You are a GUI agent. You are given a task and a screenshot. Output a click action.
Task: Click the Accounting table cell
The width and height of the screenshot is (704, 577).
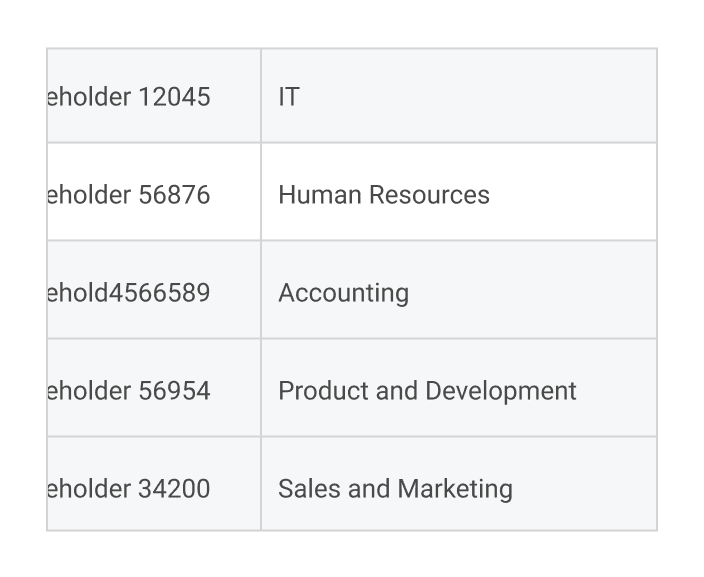point(458,291)
